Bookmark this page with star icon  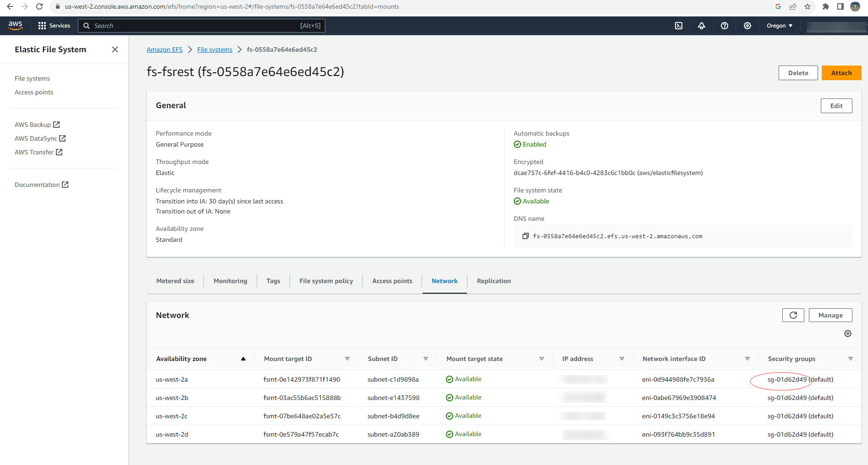[x=808, y=6]
